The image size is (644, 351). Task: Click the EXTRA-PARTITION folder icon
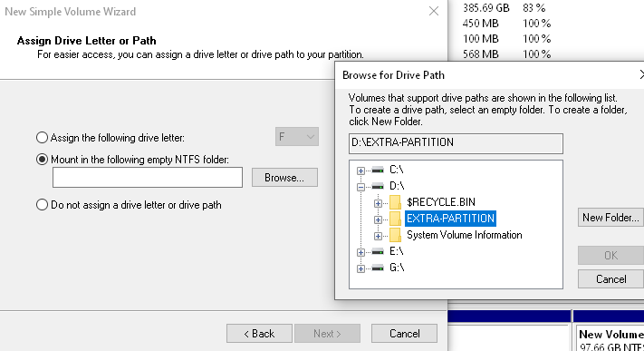click(x=395, y=219)
